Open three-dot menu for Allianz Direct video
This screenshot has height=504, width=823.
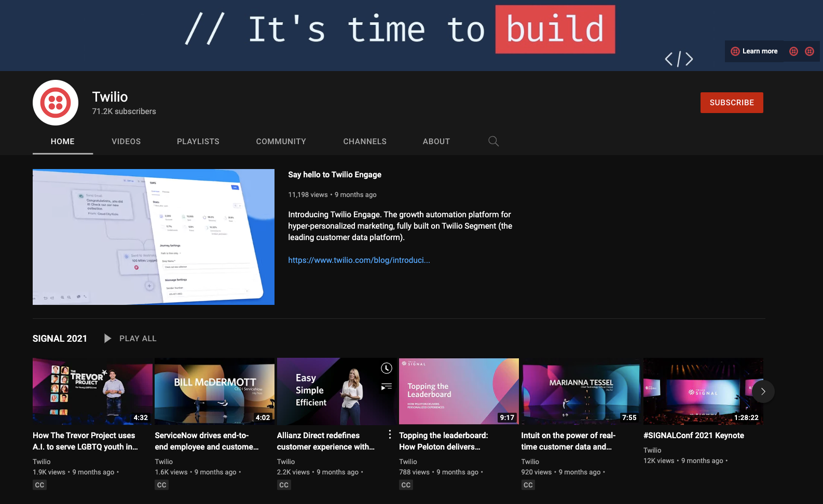coord(390,435)
